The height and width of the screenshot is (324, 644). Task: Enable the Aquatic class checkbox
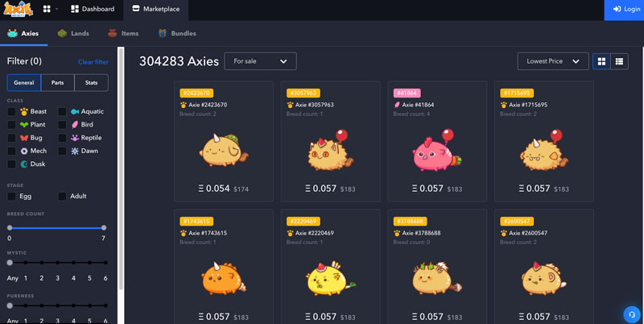coord(62,111)
